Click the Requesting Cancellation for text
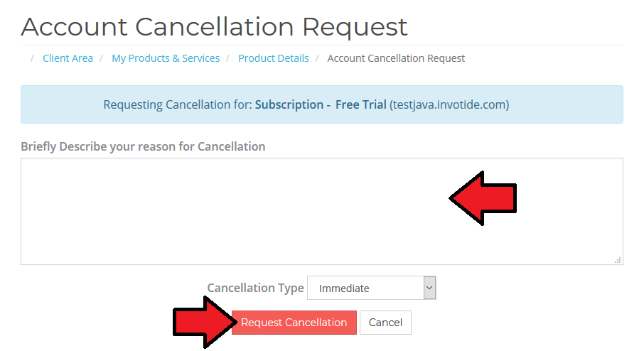This screenshot has width=644, height=351. coord(178,104)
